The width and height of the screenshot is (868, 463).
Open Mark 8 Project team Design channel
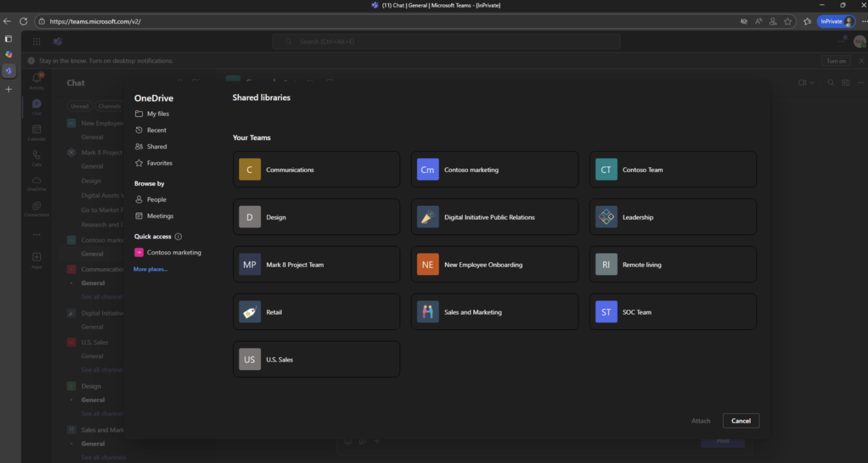coord(91,181)
